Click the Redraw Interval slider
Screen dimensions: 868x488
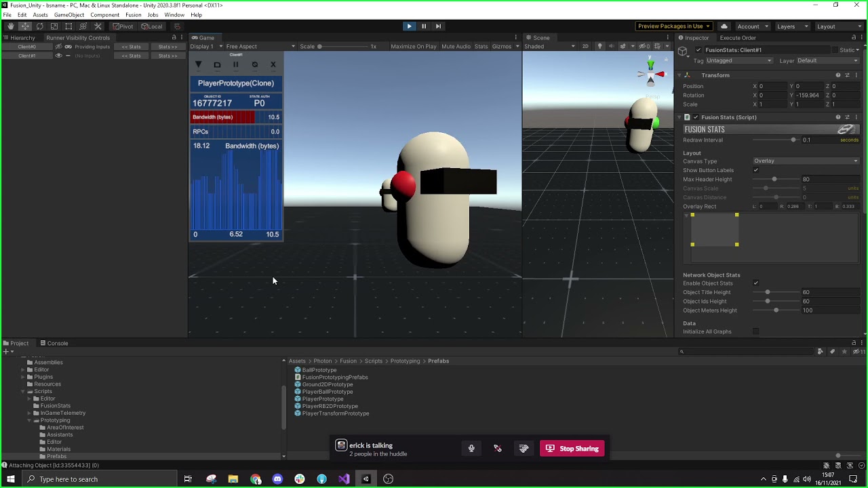pyautogui.click(x=776, y=140)
